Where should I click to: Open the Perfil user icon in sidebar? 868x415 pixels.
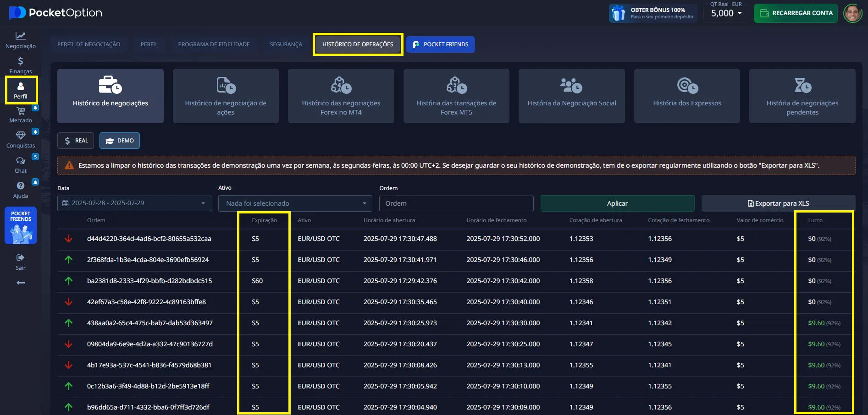(21, 86)
